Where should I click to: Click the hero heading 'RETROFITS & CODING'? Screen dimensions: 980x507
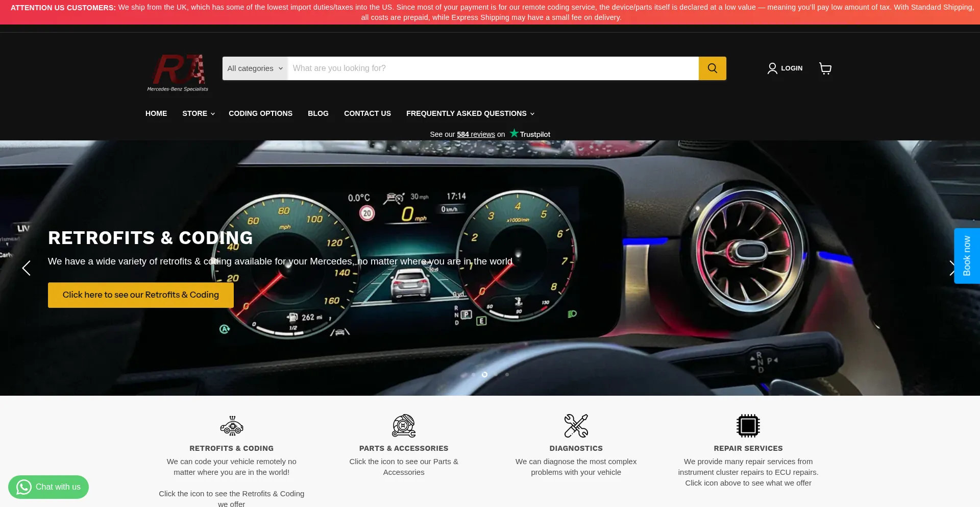click(x=151, y=238)
